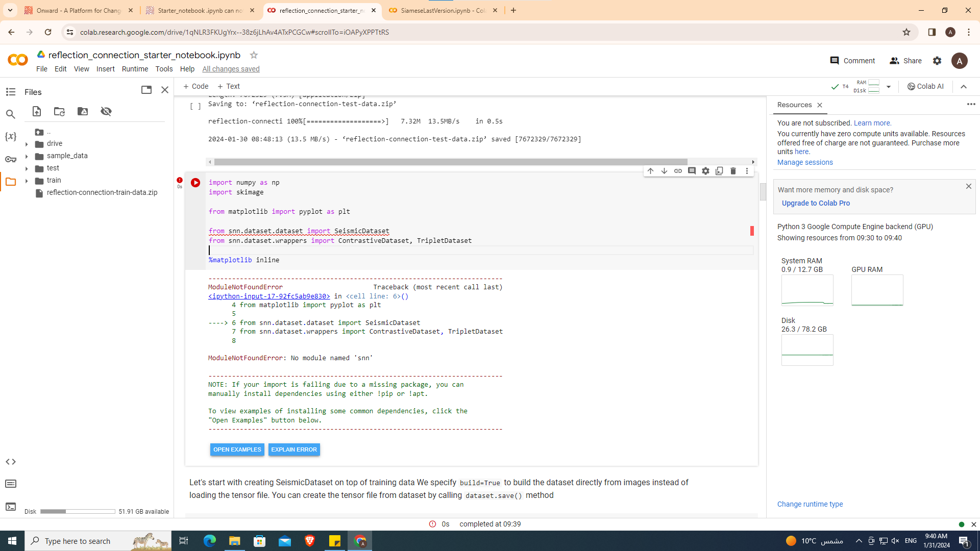Expand the sample_data folder

(27, 156)
